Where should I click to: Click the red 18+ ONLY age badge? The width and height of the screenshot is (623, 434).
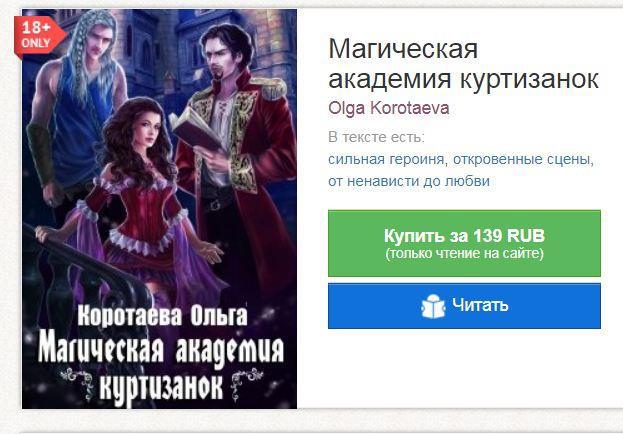[x=39, y=37]
